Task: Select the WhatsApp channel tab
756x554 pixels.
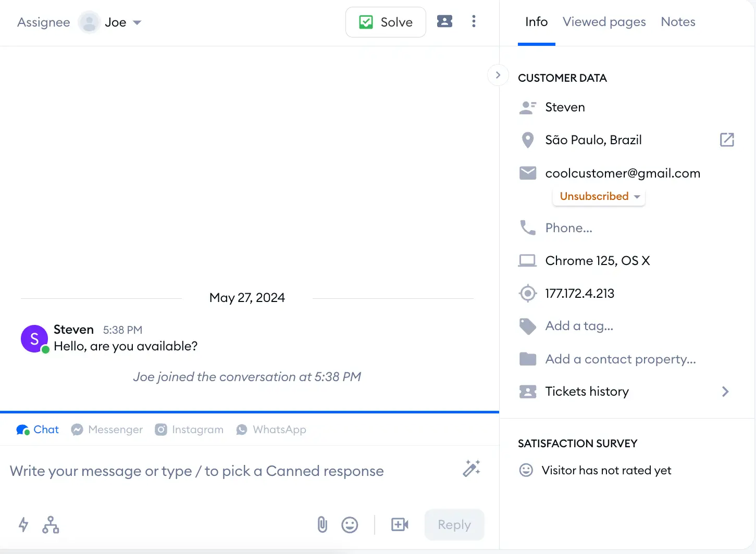Action: click(271, 430)
